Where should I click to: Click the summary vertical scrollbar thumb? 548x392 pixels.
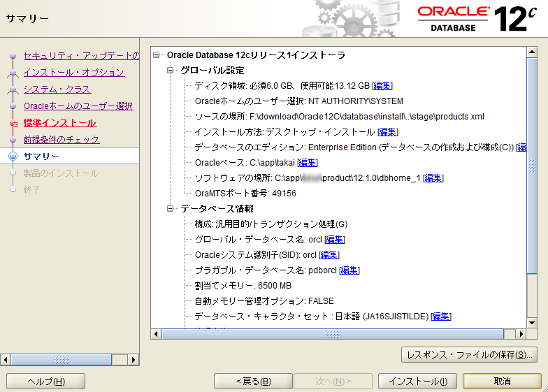point(532,166)
